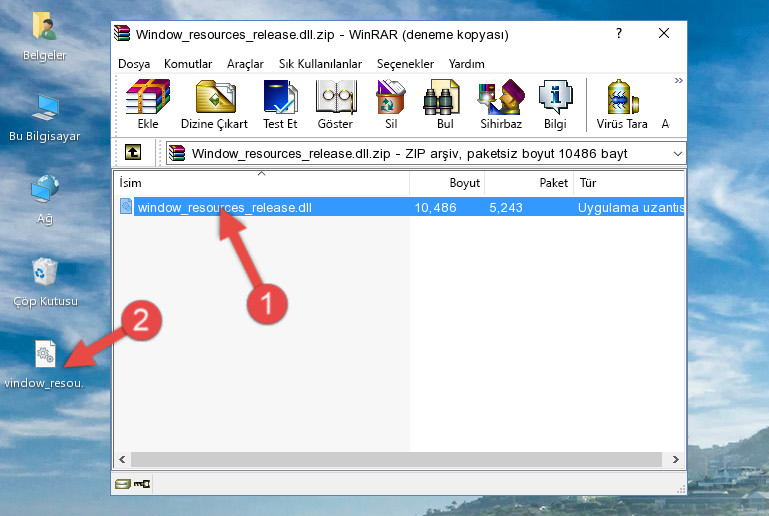Open the Komutlar menu
The height and width of the screenshot is (516, 769).
pyautogui.click(x=188, y=64)
